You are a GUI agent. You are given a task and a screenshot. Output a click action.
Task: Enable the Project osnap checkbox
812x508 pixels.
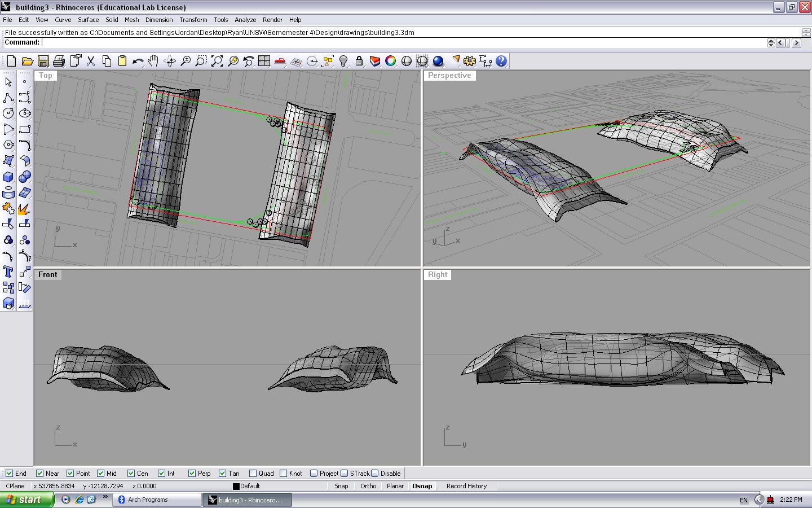tap(314, 474)
